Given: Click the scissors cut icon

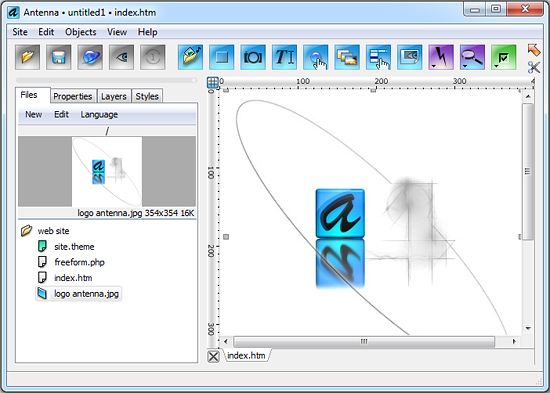Looking at the screenshot, I should pyautogui.click(x=534, y=67).
